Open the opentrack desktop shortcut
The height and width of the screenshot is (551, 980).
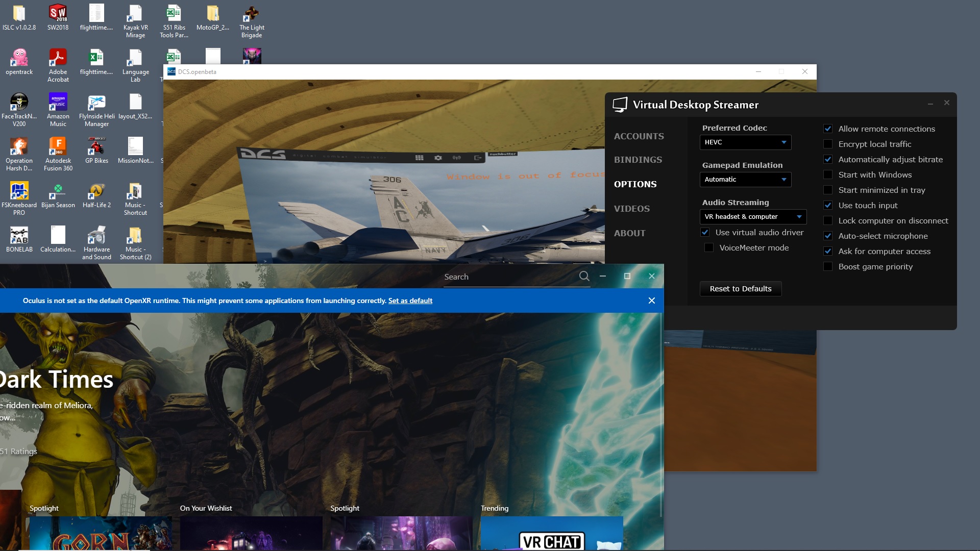tap(19, 62)
